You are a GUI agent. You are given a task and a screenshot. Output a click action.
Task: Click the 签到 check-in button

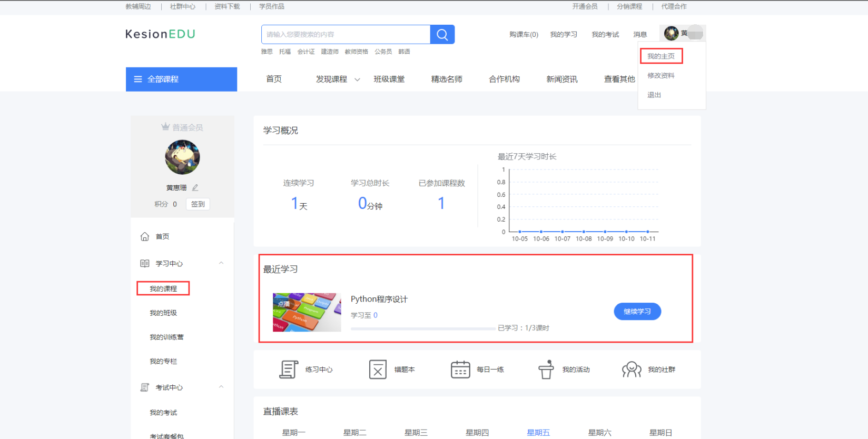[x=198, y=204]
